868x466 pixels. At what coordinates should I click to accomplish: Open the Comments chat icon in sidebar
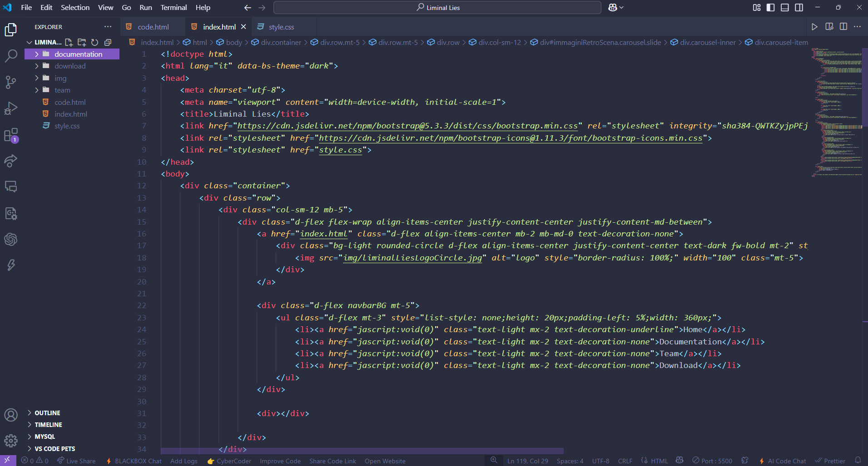click(x=11, y=186)
